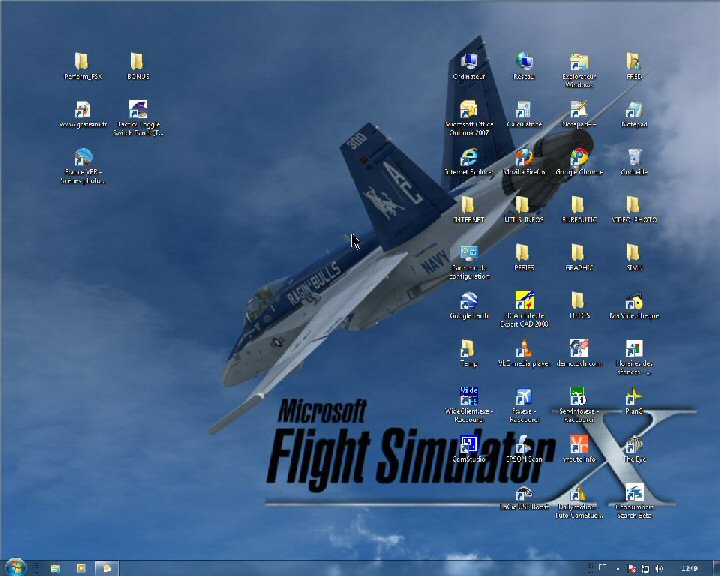Switch to the active taskbar window button
720x576 pixels.
point(107,568)
